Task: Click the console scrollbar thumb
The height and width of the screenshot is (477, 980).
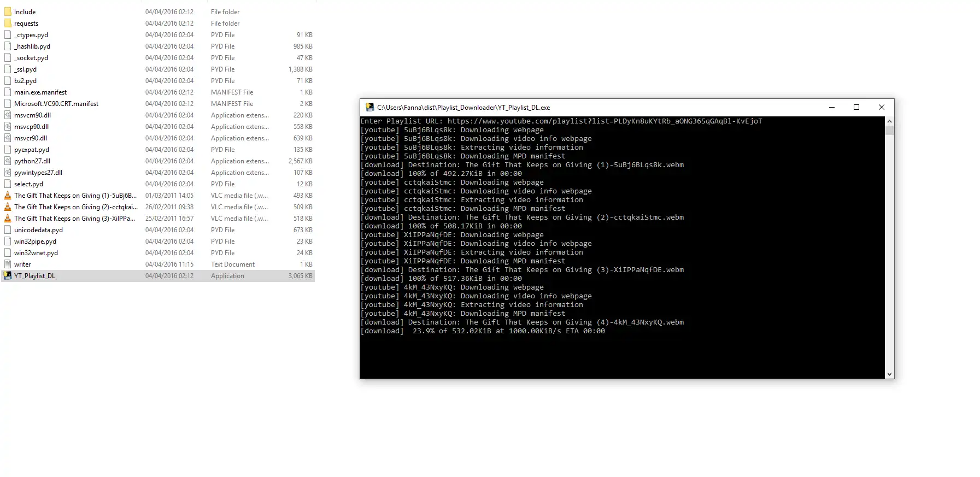Action: (x=889, y=130)
